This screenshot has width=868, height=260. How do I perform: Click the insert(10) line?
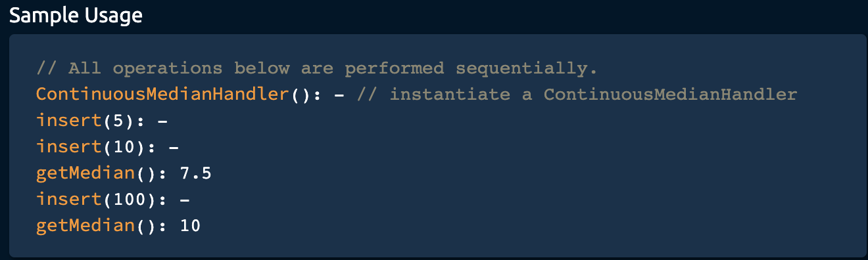click(x=107, y=147)
